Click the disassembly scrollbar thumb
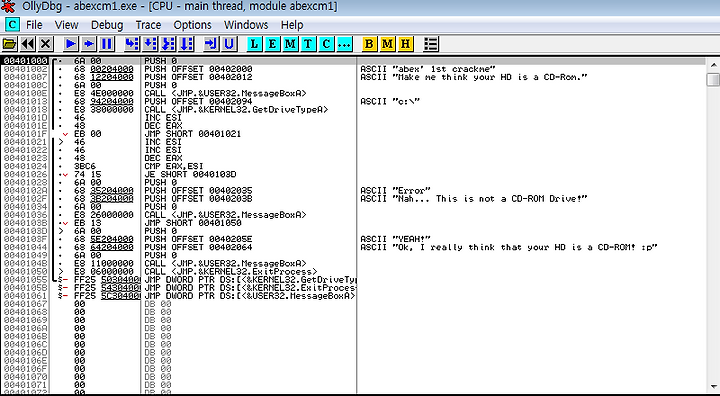 pyautogui.click(x=713, y=79)
